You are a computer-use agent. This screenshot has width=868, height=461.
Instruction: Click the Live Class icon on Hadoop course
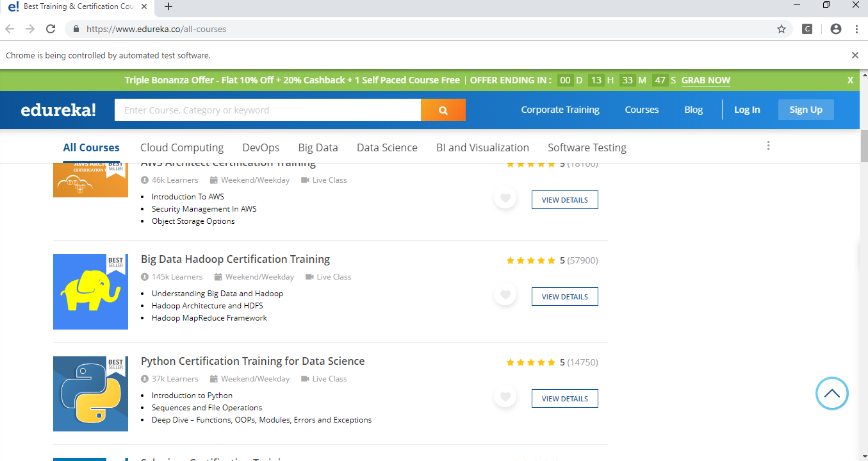tap(312, 276)
